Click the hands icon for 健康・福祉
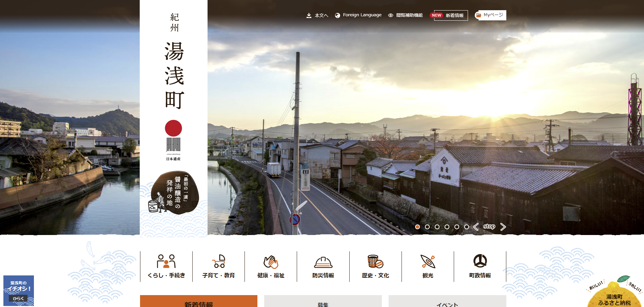This screenshot has width=644, height=307. 271,262
